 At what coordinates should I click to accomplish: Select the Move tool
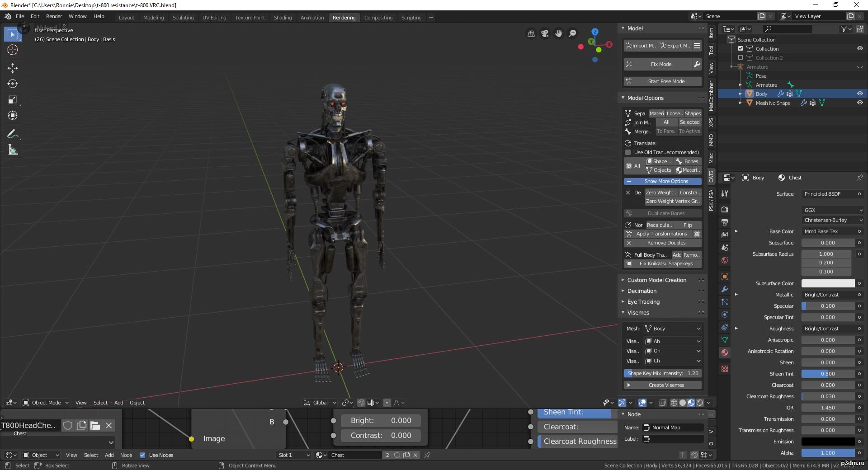coord(13,68)
